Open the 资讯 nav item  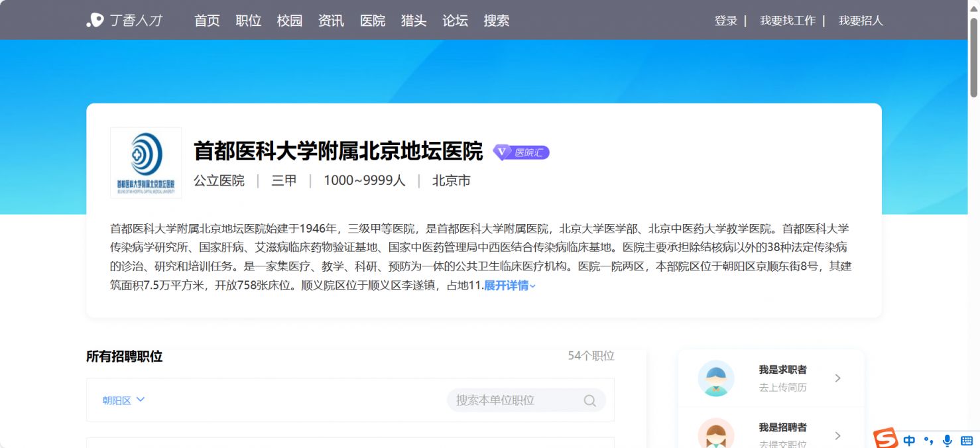click(x=331, y=21)
